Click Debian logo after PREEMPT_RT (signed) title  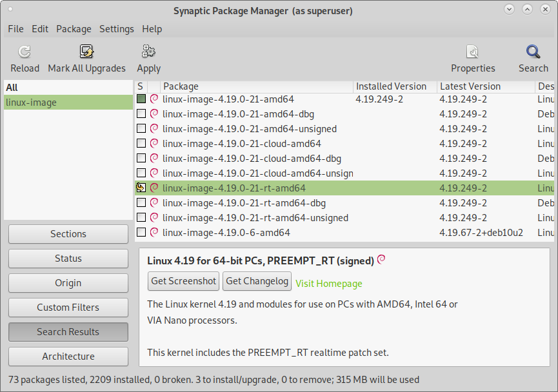[381, 260]
